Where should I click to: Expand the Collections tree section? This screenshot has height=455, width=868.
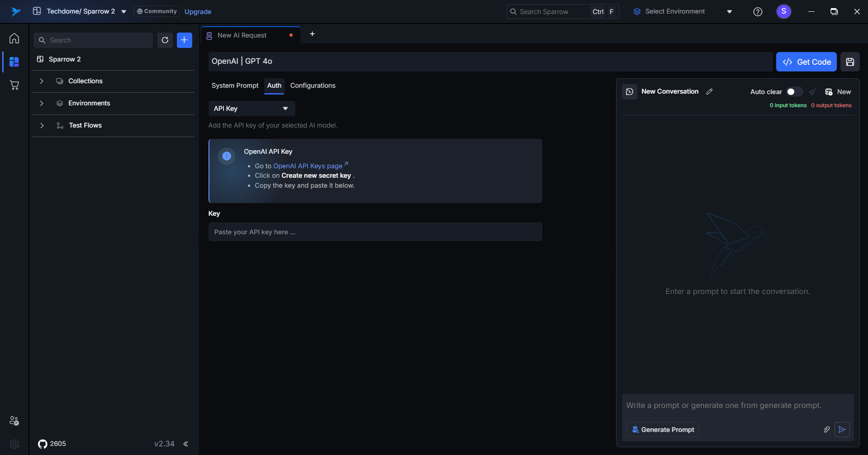click(42, 81)
